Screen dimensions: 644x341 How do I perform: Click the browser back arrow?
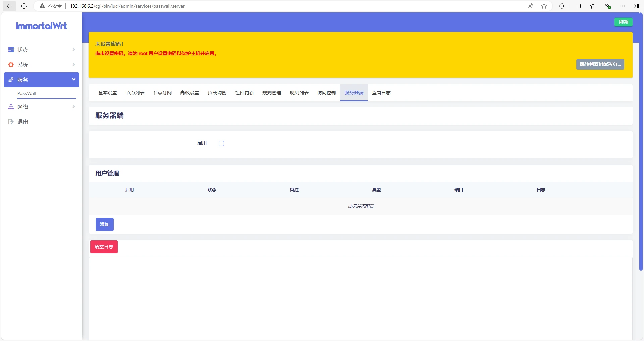(9, 6)
